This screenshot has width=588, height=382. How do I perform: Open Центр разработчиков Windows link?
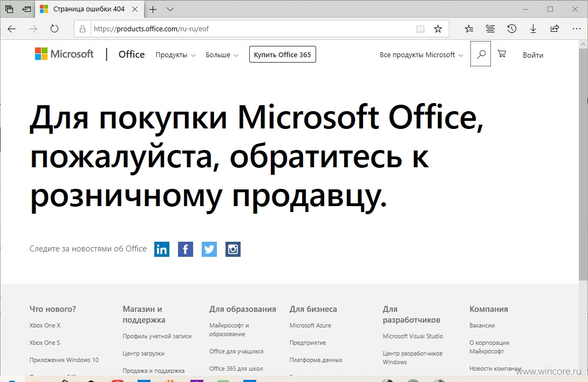[413, 358]
